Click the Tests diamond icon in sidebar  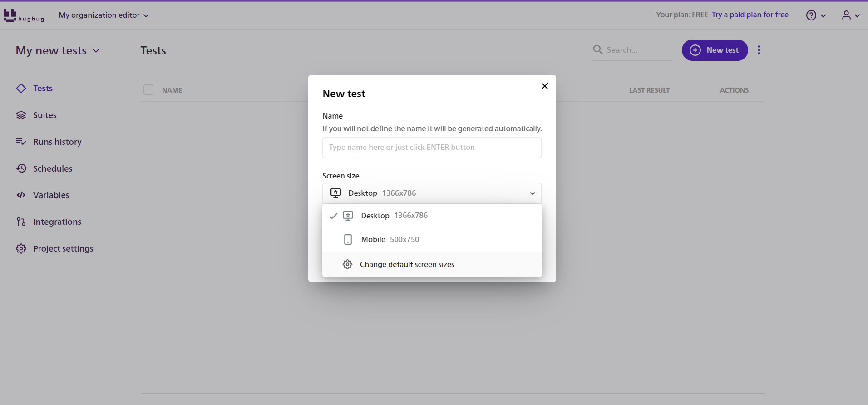pyautogui.click(x=21, y=89)
